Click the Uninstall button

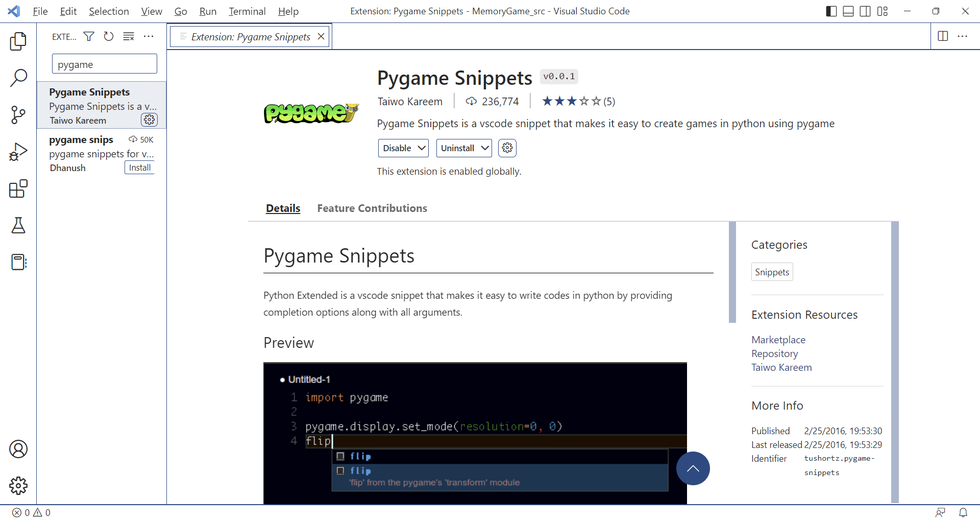[x=457, y=148]
